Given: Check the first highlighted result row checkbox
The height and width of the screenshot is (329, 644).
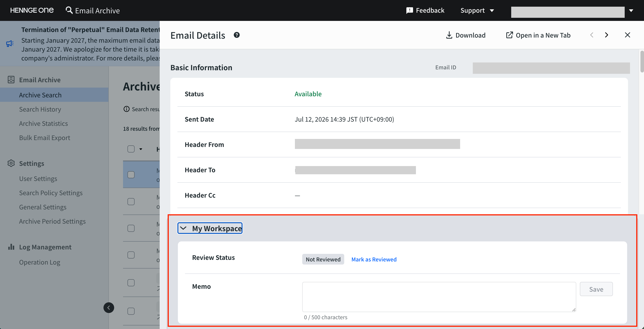Looking at the screenshot, I should [131, 175].
